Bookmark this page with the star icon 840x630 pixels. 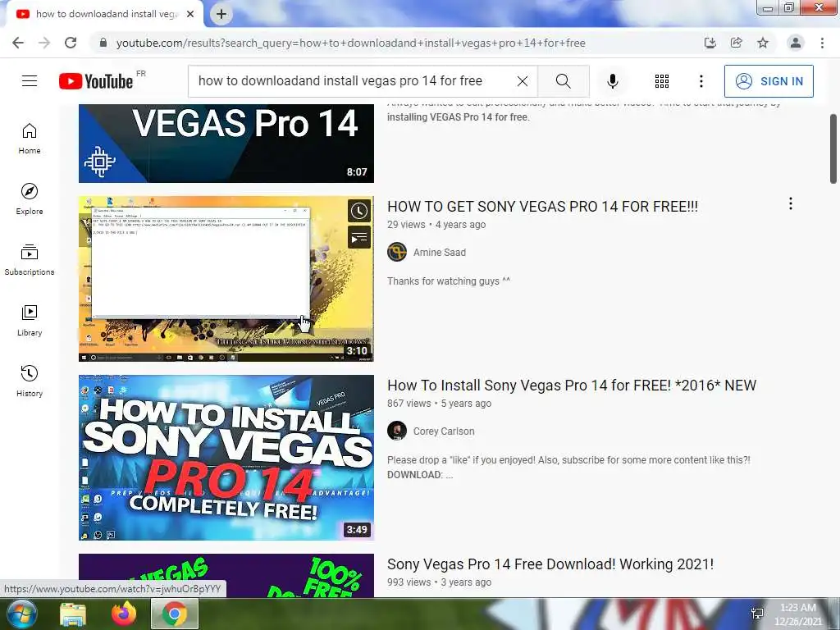(x=763, y=43)
